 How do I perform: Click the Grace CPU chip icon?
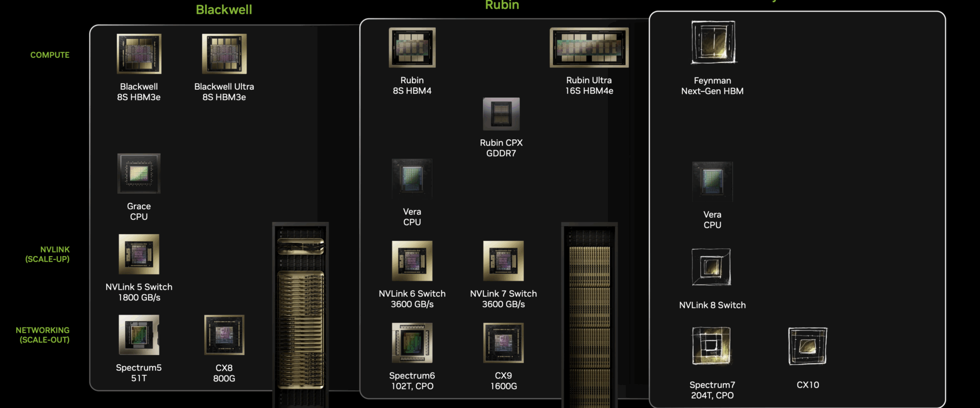click(x=139, y=173)
